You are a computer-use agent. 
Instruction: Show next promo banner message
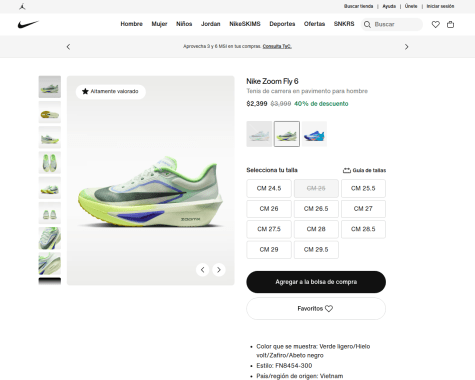[x=406, y=47]
